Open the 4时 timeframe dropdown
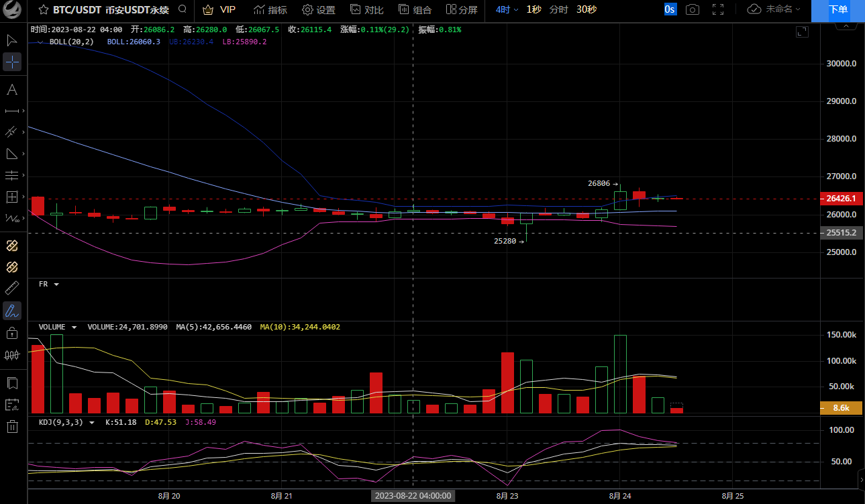The width and height of the screenshot is (865, 504). point(507,9)
